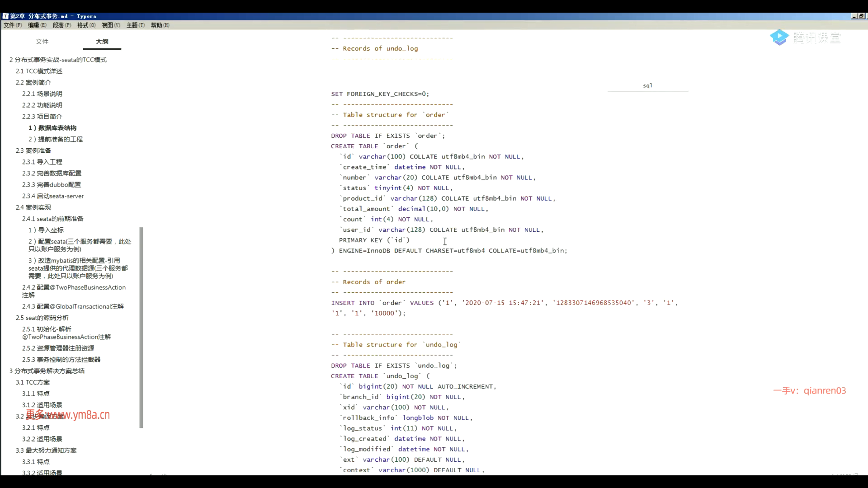This screenshot has height=488, width=868.
Task: Select outline entry 2.4.3 配置@GlobalTransactional注解
Action: click(x=73, y=306)
